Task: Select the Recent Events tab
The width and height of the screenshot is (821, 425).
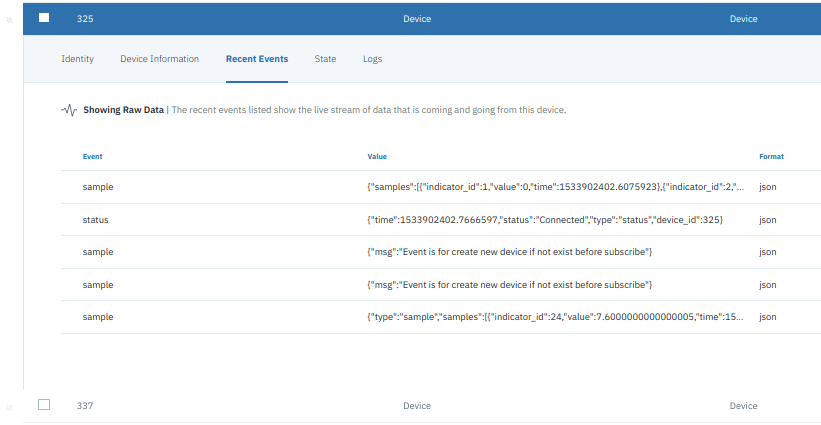Action: (x=257, y=59)
